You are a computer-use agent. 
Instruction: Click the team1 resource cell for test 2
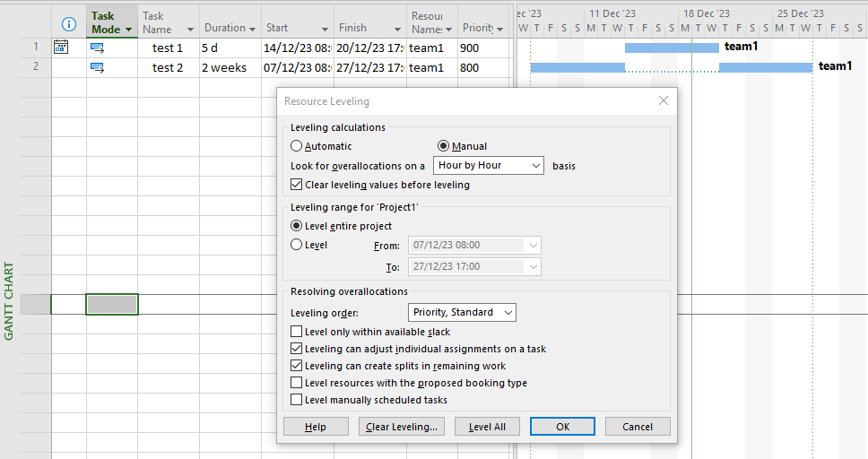pyautogui.click(x=432, y=67)
